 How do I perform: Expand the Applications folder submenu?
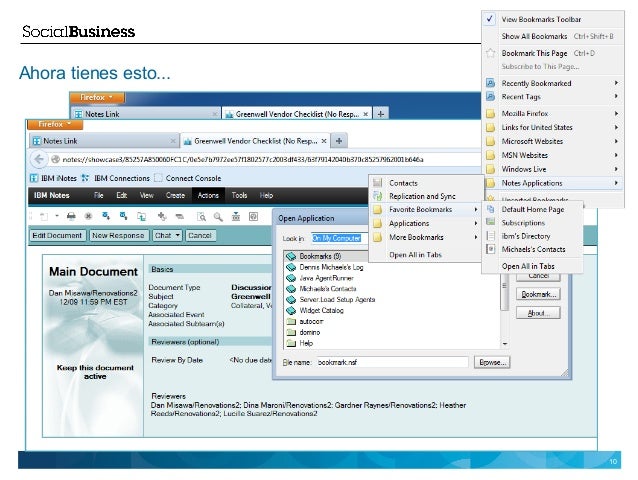coord(426,223)
